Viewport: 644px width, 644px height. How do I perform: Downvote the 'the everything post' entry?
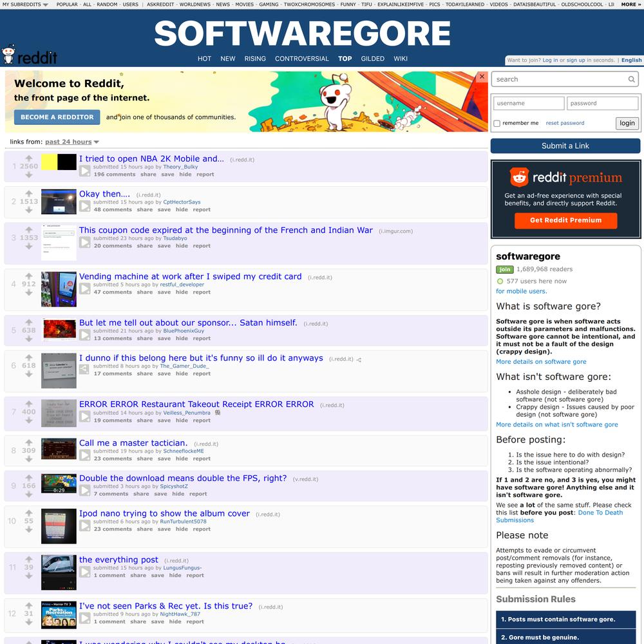point(29,576)
